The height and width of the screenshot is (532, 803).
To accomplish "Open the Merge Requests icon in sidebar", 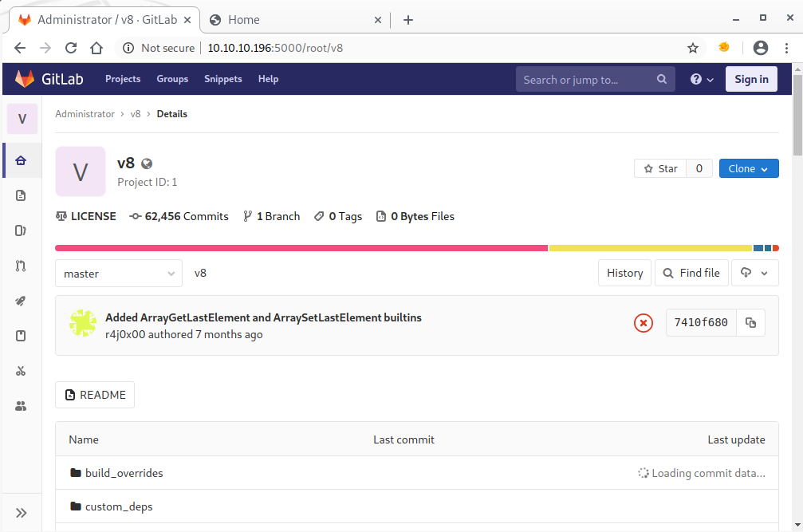I will tap(21, 266).
